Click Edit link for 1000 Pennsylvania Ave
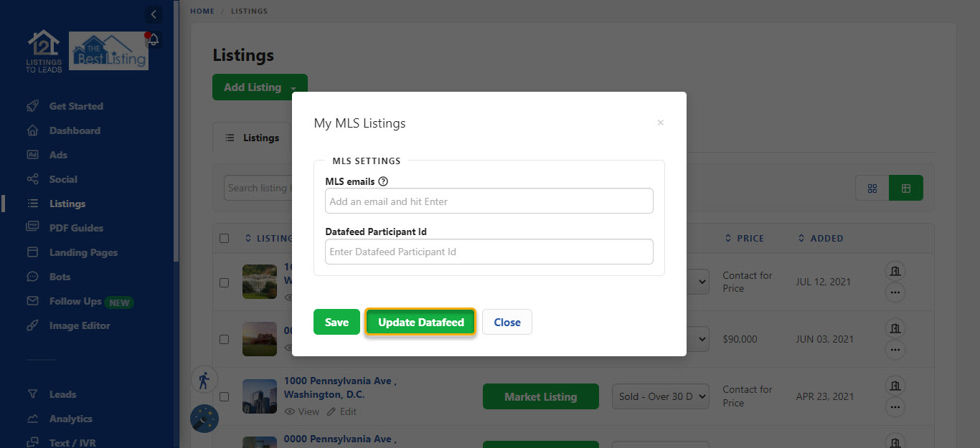The width and height of the screenshot is (980, 448). click(x=341, y=411)
